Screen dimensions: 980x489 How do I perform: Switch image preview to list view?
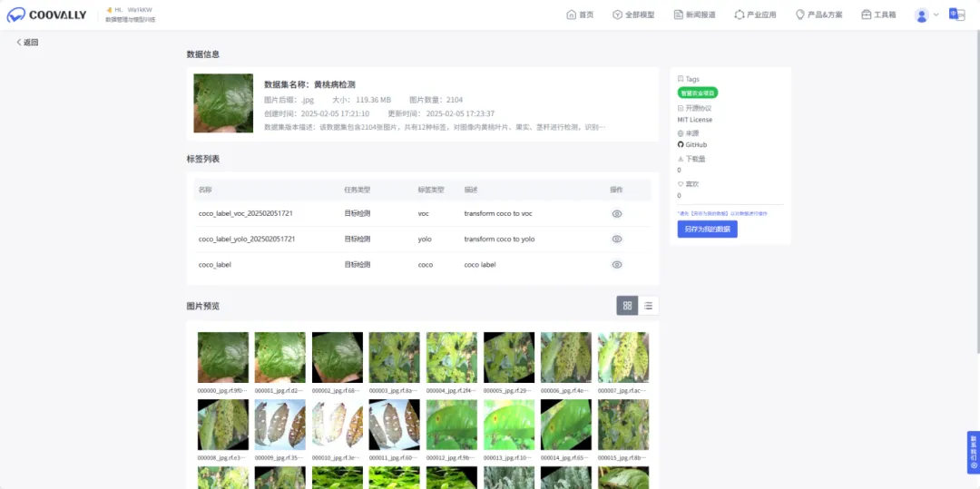pos(648,306)
